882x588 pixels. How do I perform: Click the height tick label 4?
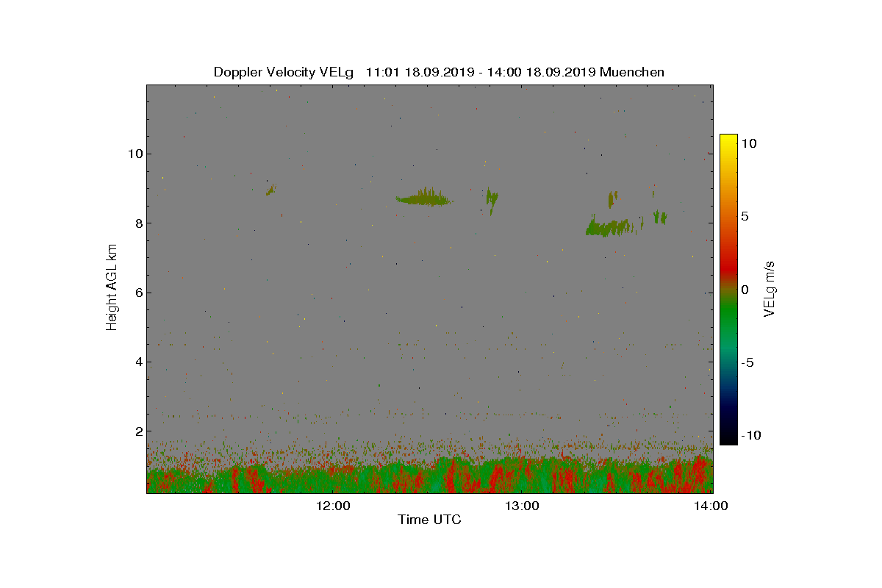click(137, 362)
